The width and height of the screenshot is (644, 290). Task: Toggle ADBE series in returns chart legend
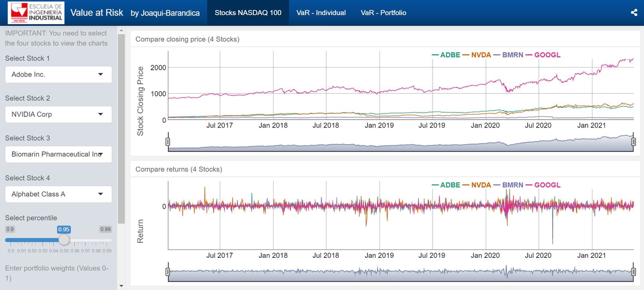click(x=446, y=185)
